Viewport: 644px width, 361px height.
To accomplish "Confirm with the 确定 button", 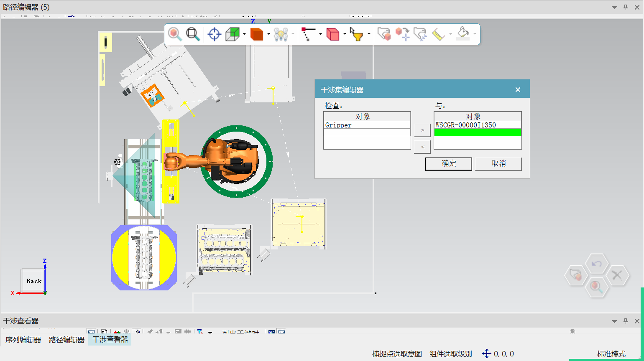I will [x=449, y=164].
